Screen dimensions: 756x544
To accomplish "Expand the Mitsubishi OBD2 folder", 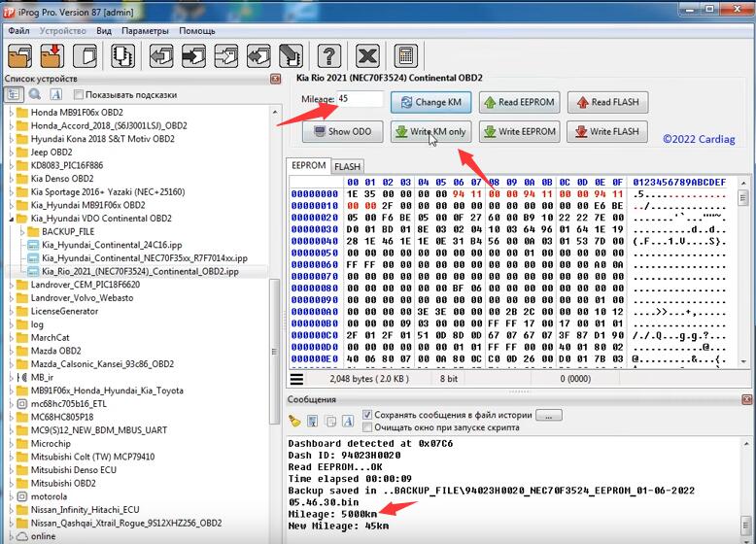I will point(11,484).
